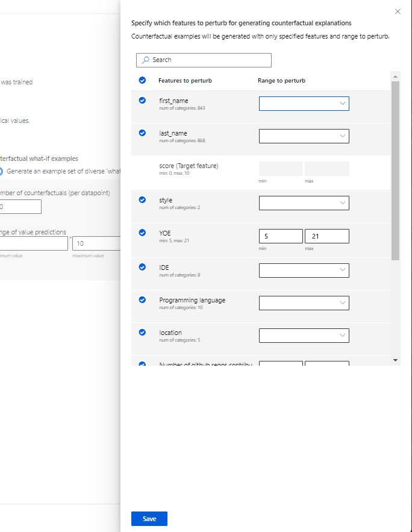Open the first_name range dropdown
Viewport: 412px width, 532px height.
pos(304,104)
